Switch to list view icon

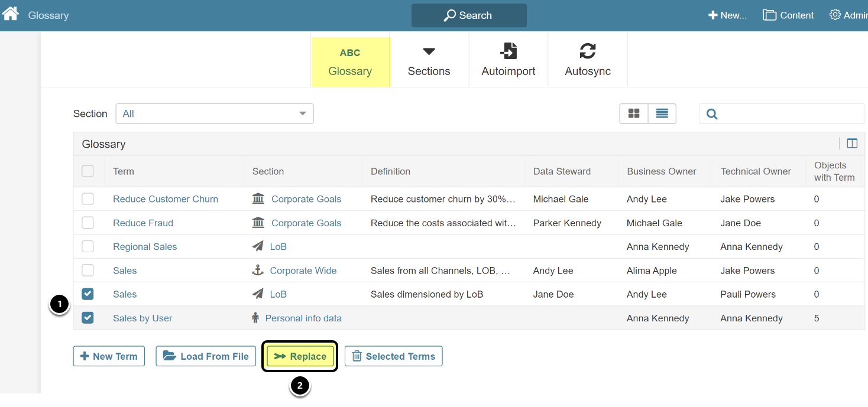tap(662, 113)
